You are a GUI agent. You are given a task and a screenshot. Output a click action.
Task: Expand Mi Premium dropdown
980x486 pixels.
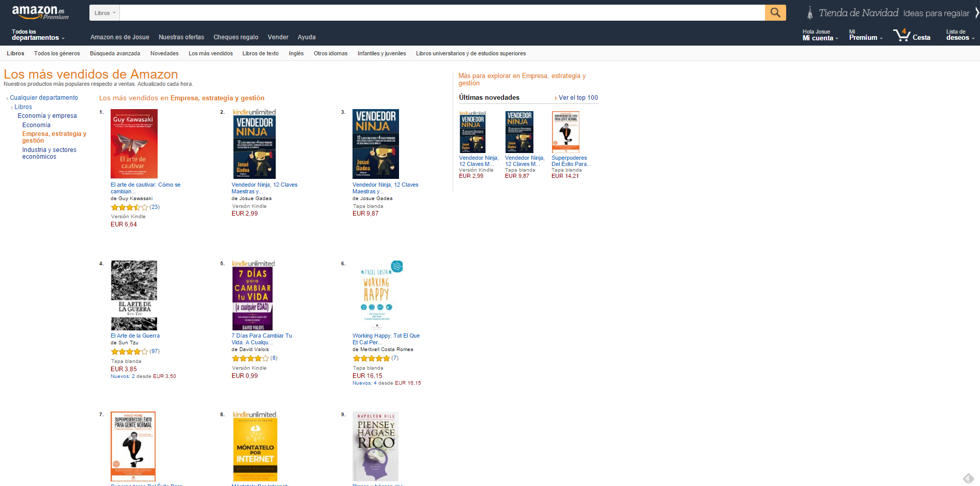(x=866, y=35)
